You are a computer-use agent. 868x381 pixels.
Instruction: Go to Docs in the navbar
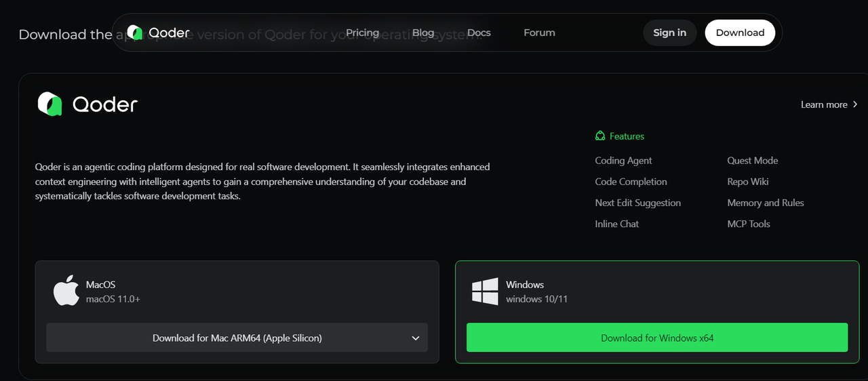(x=479, y=33)
